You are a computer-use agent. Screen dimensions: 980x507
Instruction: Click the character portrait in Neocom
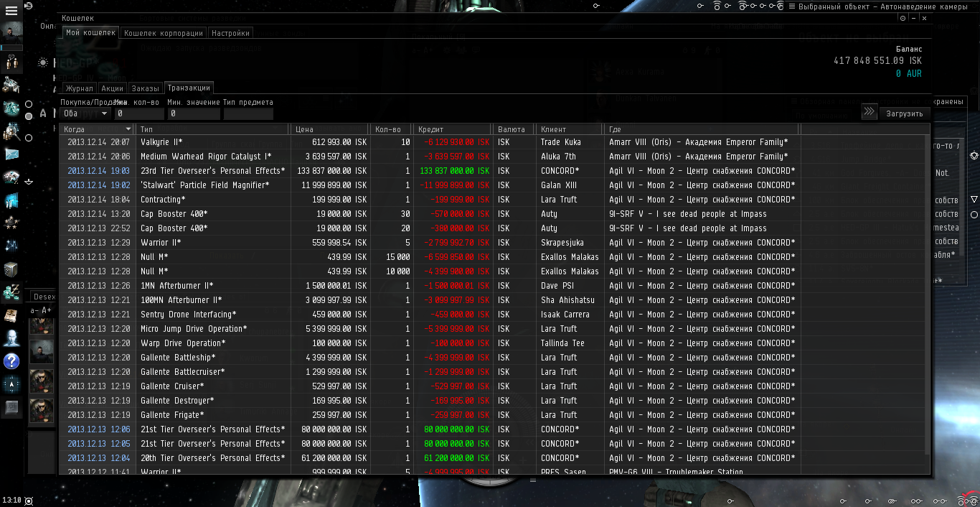[11, 33]
